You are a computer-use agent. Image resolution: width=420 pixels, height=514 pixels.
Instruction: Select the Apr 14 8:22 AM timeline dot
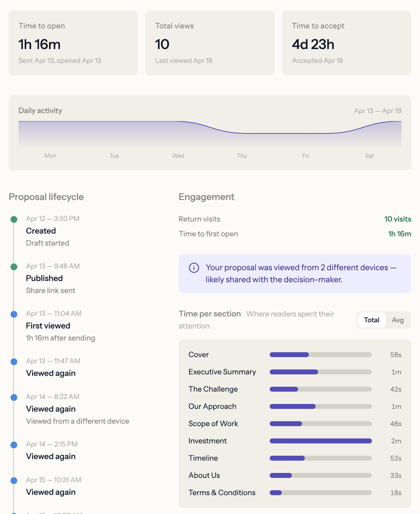click(x=14, y=397)
